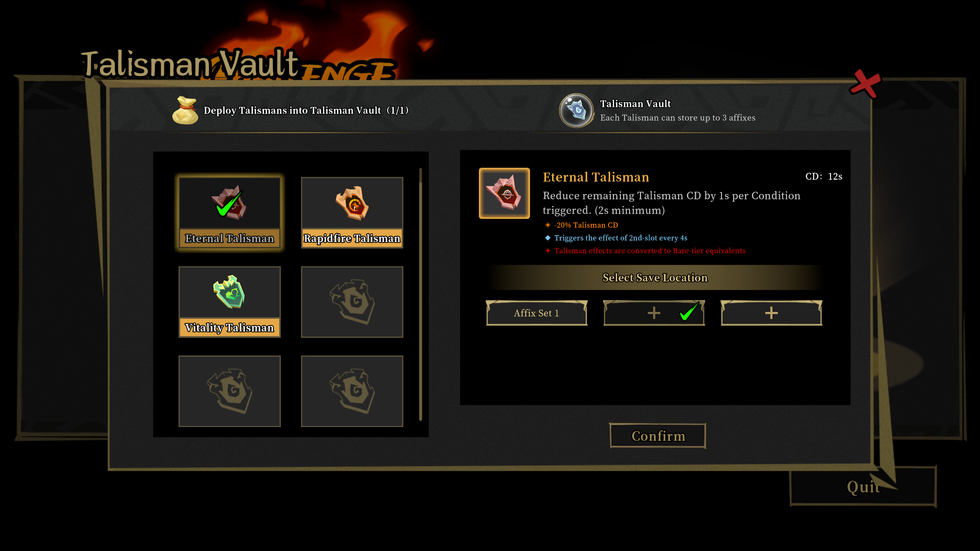Select the Eternal Talisman slot
The height and width of the screenshot is (551, 980).
tap(230, 212)
